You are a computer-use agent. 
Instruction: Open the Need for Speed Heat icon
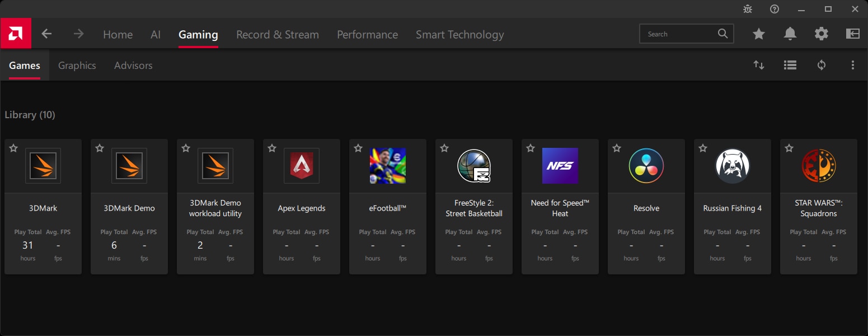click(560, 166)
